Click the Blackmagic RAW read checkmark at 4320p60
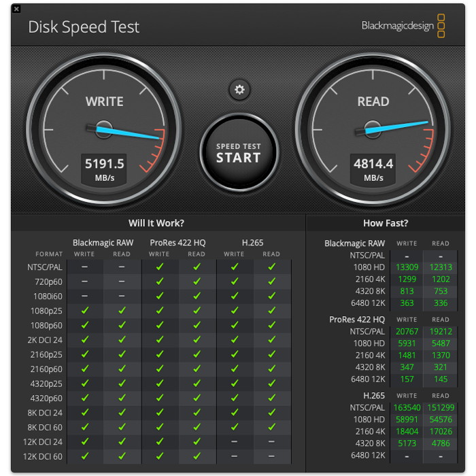 [122, 398]
